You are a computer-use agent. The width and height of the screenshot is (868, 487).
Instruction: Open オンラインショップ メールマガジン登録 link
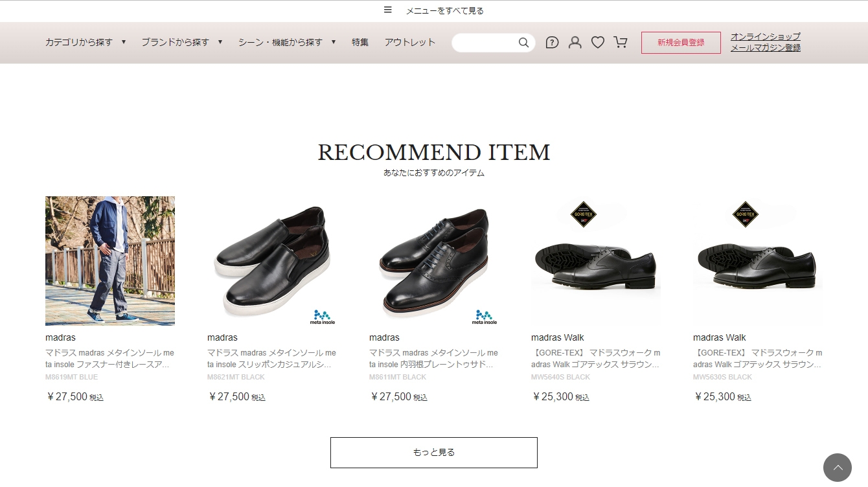coord(766,42)
